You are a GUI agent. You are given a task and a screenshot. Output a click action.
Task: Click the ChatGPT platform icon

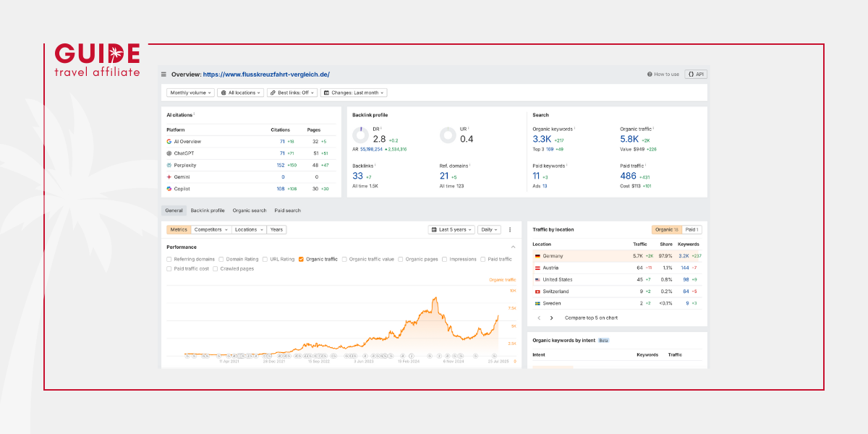[169, 153]
